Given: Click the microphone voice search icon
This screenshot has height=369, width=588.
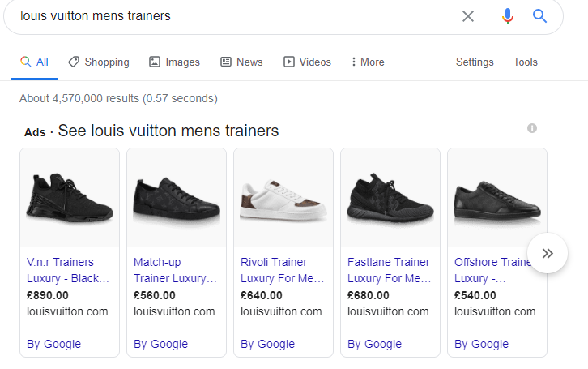Looking at the screenshot, I should pos(508,16).
